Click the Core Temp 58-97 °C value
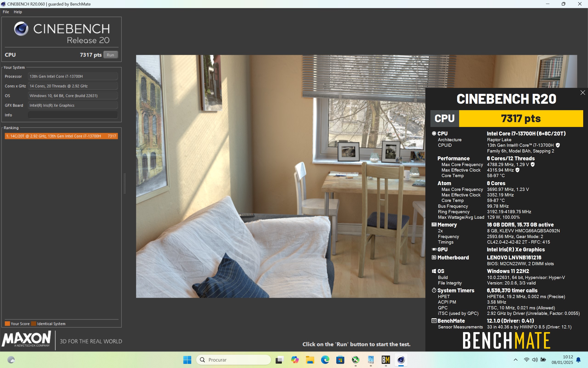 496,176
